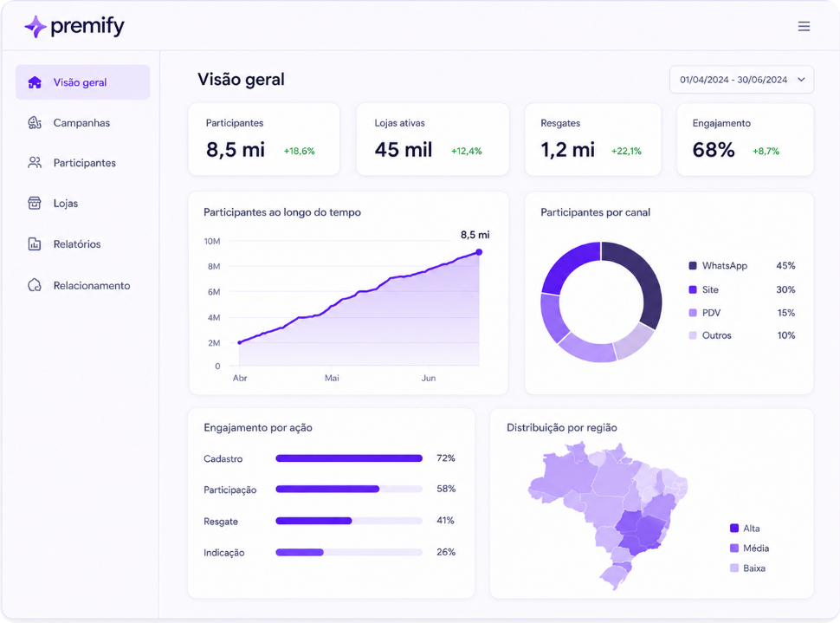Click the Abr axis label
The width and height of the screenshot is (840, 623).
pyautogui.click(x=240, y=378)
